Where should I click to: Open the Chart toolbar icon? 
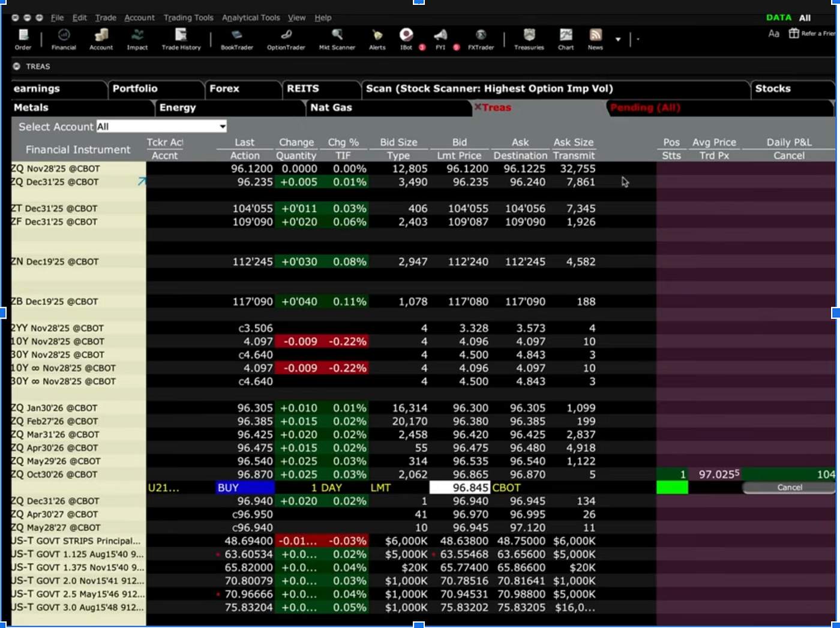click(x=566, y=39)
